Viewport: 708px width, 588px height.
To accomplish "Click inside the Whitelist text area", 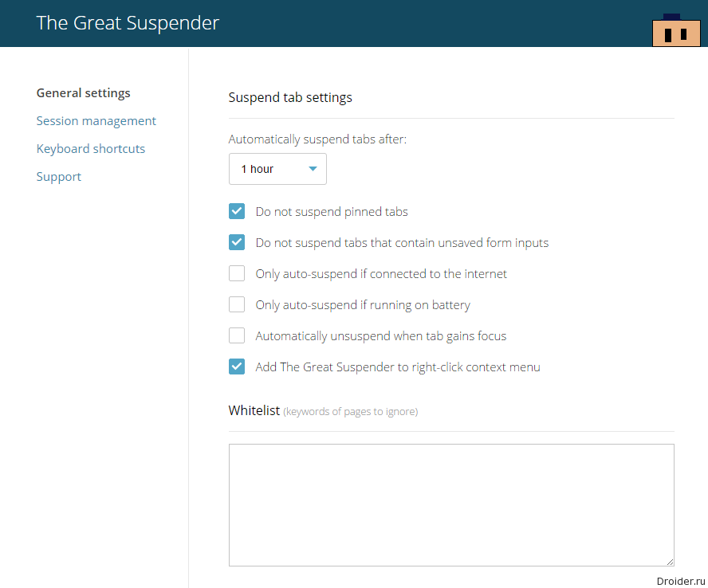I will 451,505.
